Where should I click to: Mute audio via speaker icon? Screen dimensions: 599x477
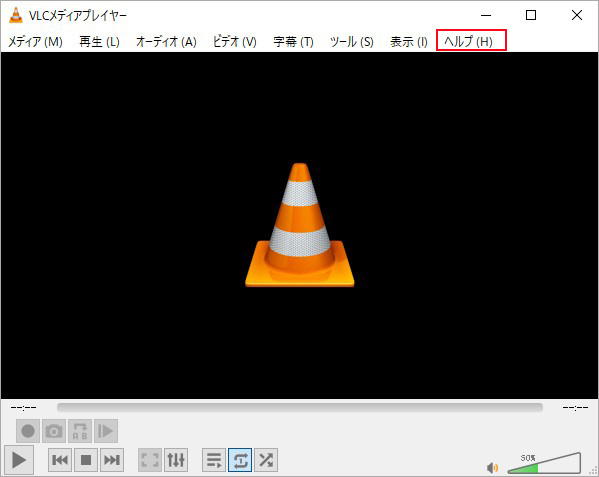point(492,467)
